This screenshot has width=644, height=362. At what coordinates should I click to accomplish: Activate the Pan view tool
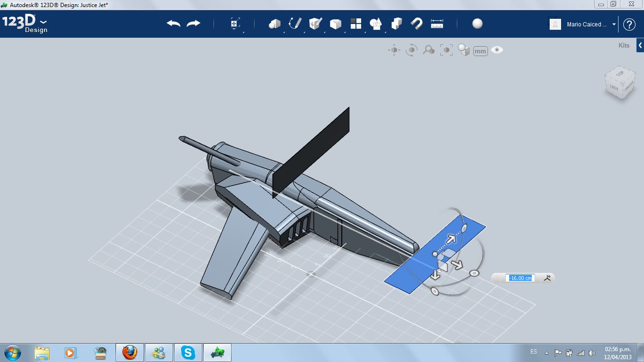coord(394,50)
